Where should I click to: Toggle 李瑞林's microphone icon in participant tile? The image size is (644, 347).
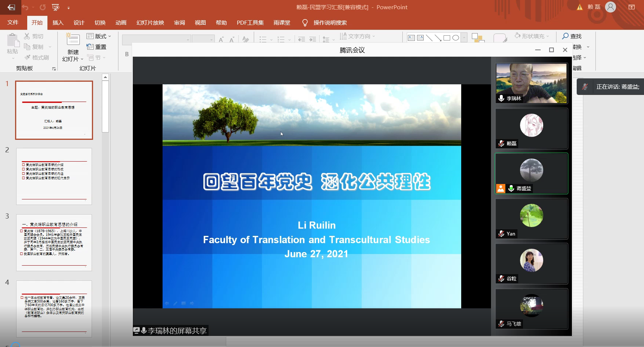click(x=501, y=98)
